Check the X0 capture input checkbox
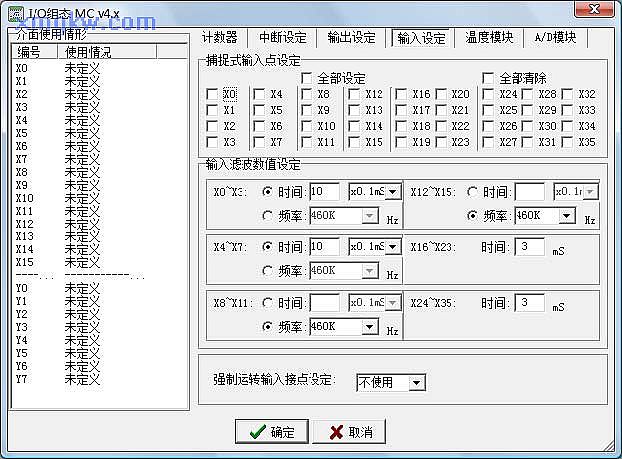 [212, 95]
